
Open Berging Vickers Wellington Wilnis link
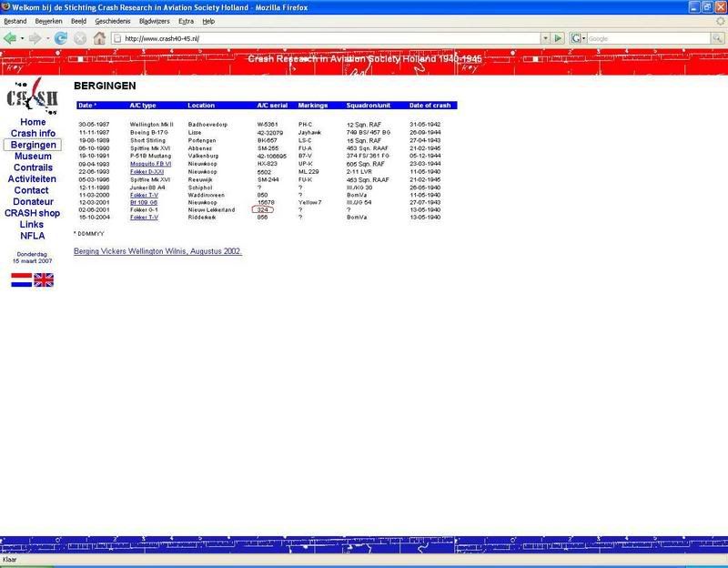point(157,251)
